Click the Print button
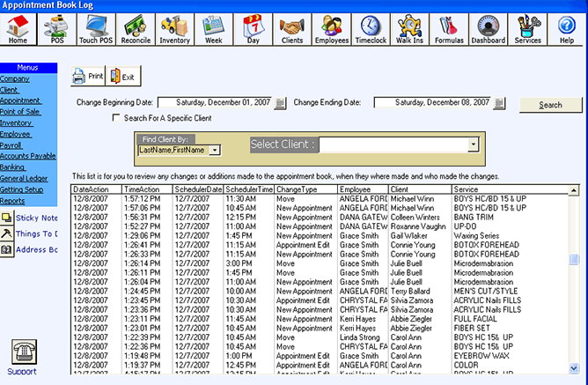Image resolution: width=588 pixels, height=385 pixels. click(x=88, y=76)
